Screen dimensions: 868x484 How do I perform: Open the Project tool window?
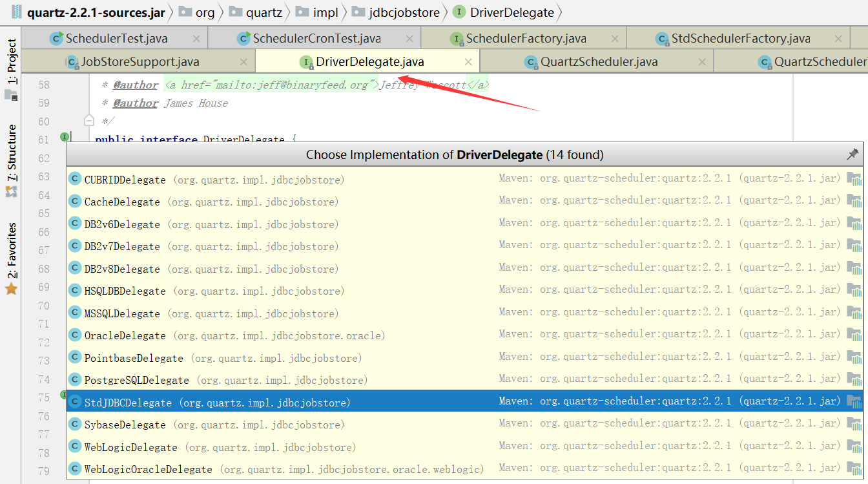[x=11, y=70]
